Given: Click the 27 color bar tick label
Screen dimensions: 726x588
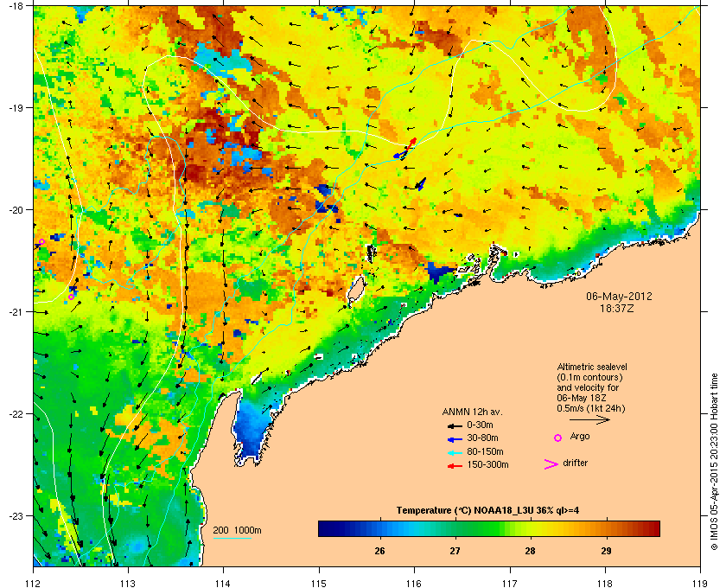Looking at the screenshot, I should click(455, 551).
